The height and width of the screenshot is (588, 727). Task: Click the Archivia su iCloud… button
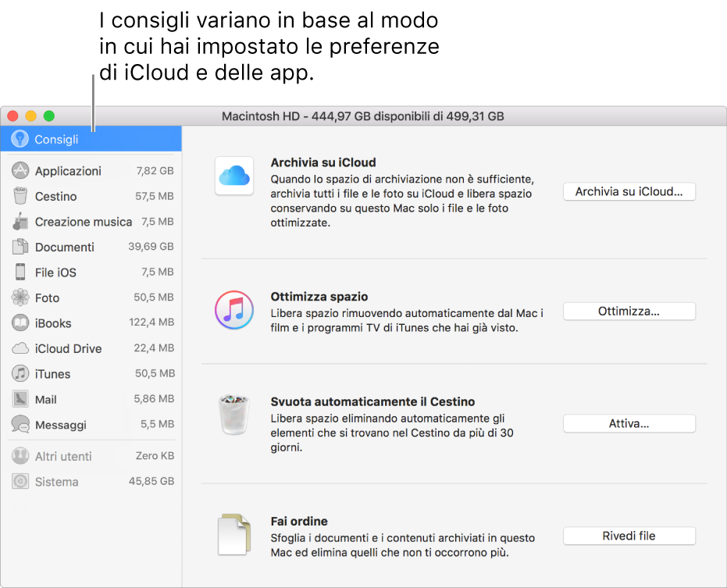coord(629,191)
